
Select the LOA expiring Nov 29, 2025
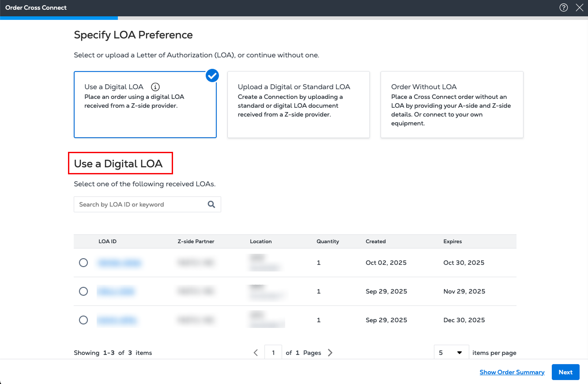pos(83,291)
